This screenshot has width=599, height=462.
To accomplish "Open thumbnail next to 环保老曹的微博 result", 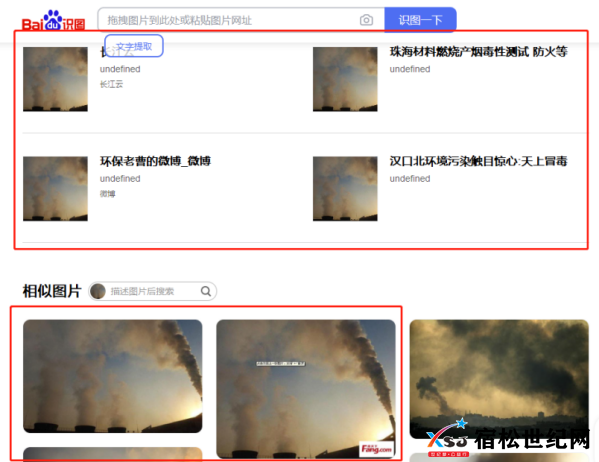I will pyautogui.click(x=55, y=188).
